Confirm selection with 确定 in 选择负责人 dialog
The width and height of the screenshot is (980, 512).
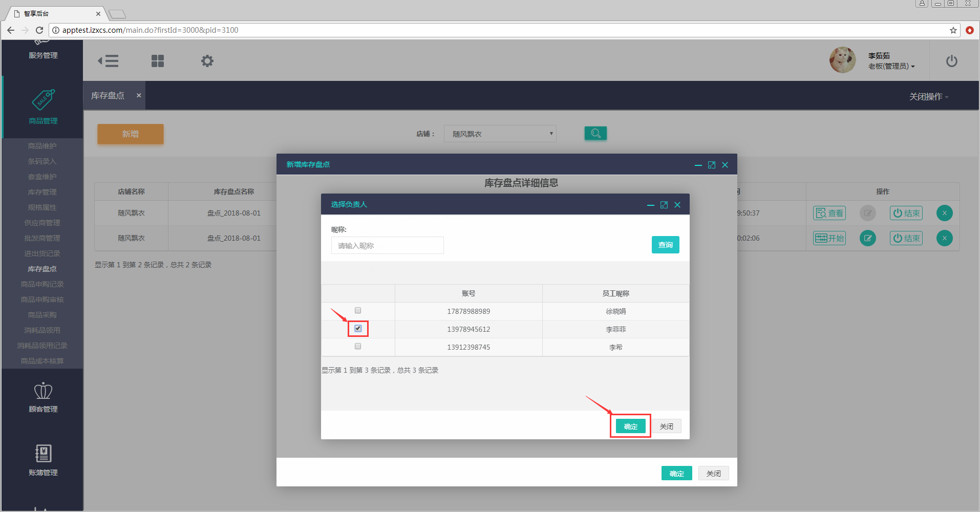pyautogui.click(x=631, y=426)
